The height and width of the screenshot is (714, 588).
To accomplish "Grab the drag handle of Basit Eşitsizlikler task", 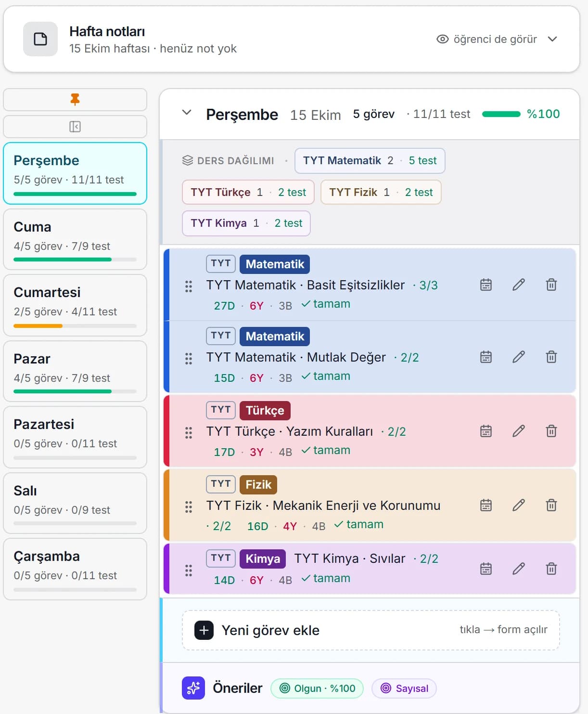I will click(189, 286).
